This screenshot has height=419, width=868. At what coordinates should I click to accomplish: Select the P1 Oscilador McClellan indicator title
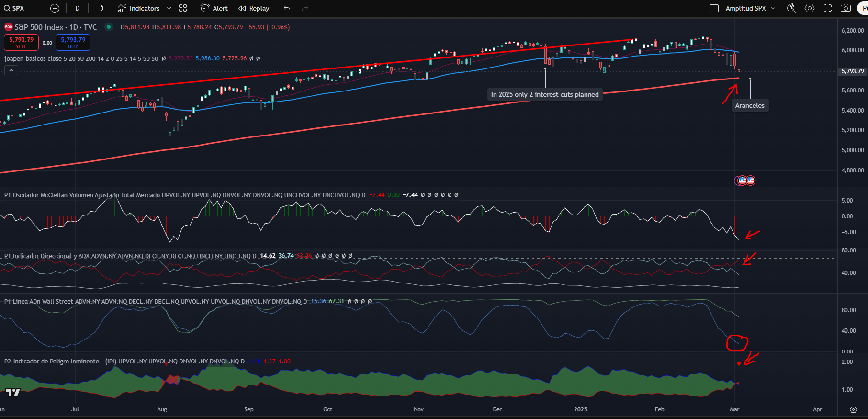(184, 195)
